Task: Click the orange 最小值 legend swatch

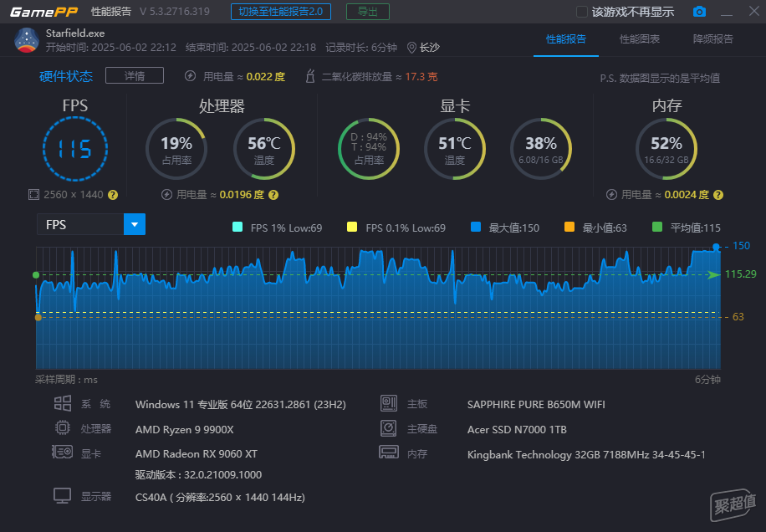Action: coord(569,227)
